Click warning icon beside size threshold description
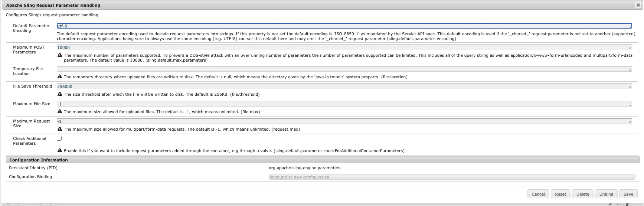 click(60, 94)
